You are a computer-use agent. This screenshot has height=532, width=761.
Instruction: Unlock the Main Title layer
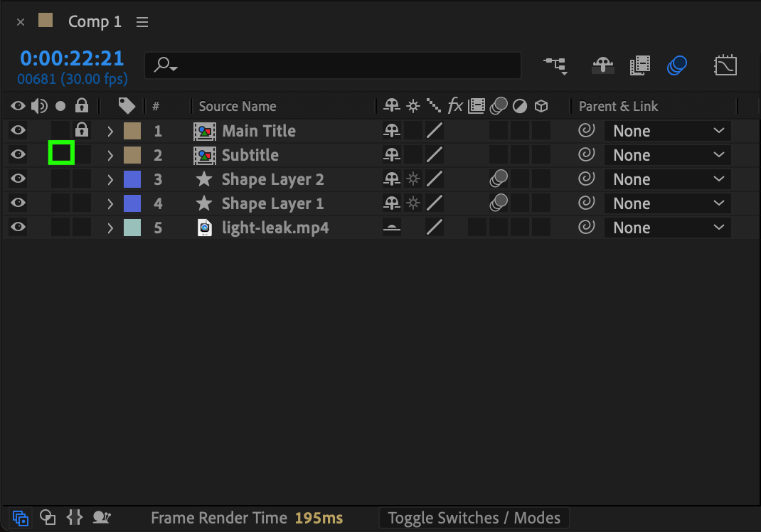pyautogui.click(x=82, y=129)
